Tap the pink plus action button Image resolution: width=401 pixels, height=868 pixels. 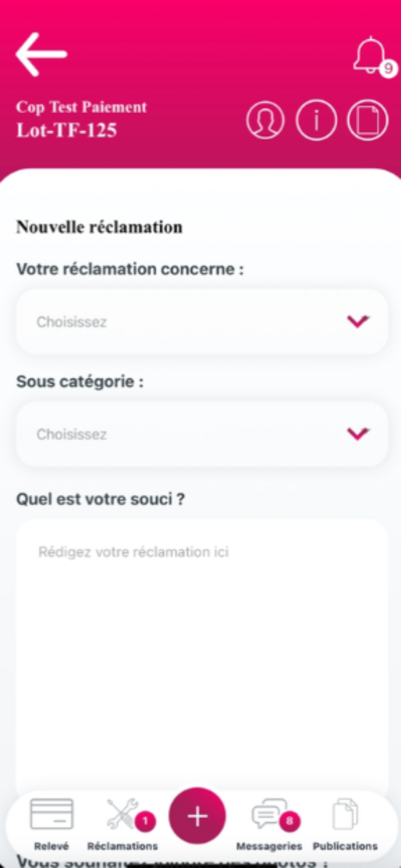197,816
